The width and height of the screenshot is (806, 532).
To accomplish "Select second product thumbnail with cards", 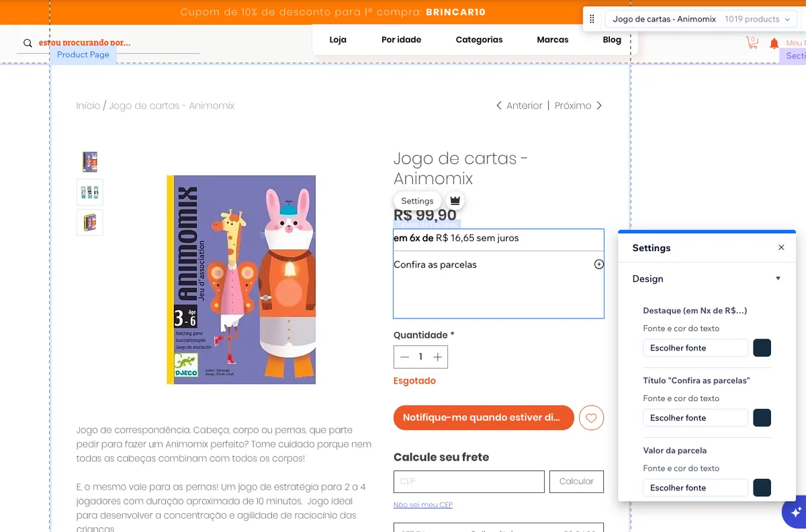I will 90,192.
